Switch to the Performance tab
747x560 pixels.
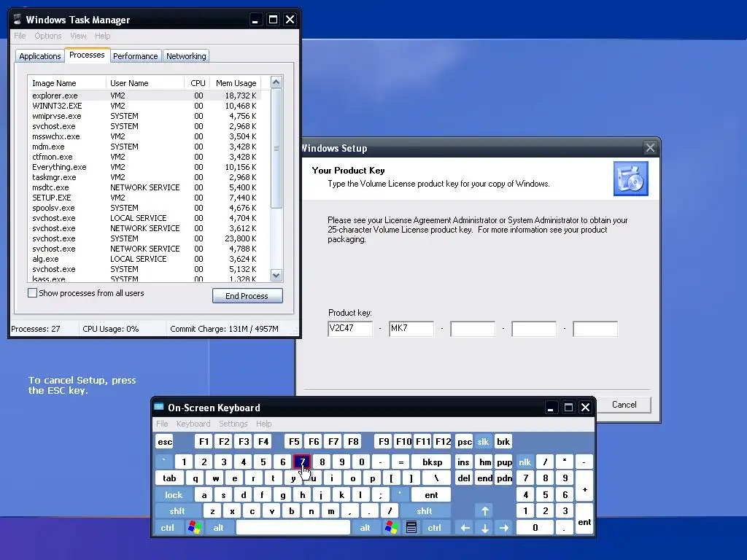click(135, 56)
